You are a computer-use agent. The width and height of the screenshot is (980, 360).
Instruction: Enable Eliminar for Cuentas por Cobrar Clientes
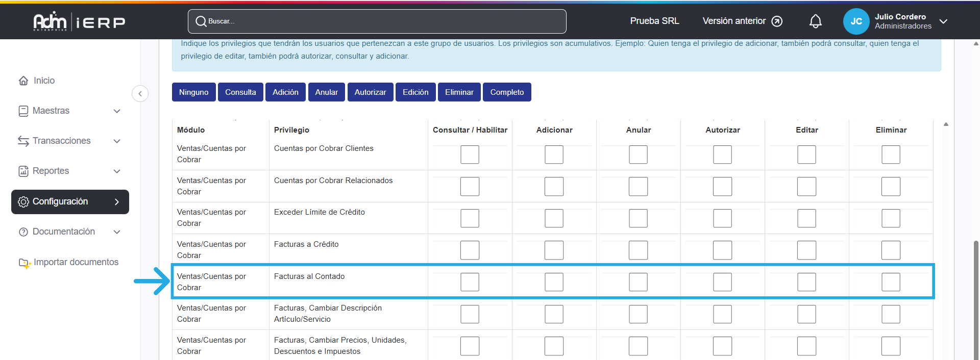pos(891,155)
